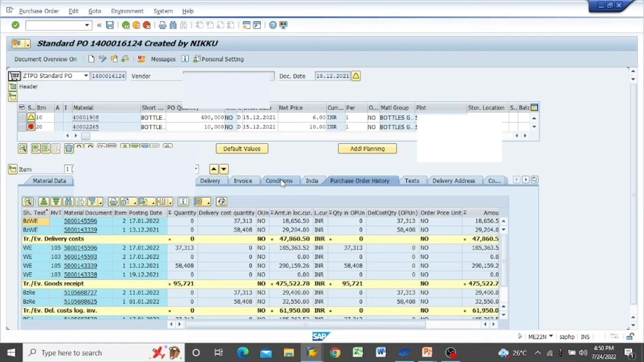Click the Find binoculars icon in the standard toolbar
Screen dimensions: 644x362
173,25
